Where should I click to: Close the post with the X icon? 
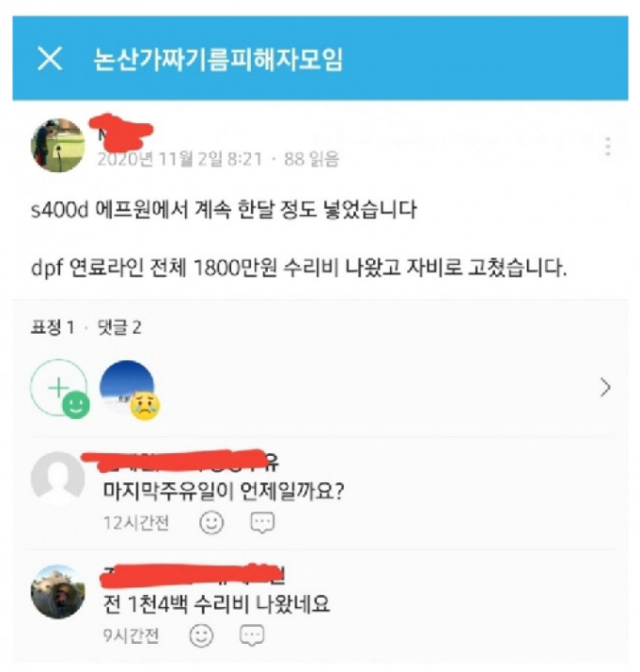[x=50, y=58]
